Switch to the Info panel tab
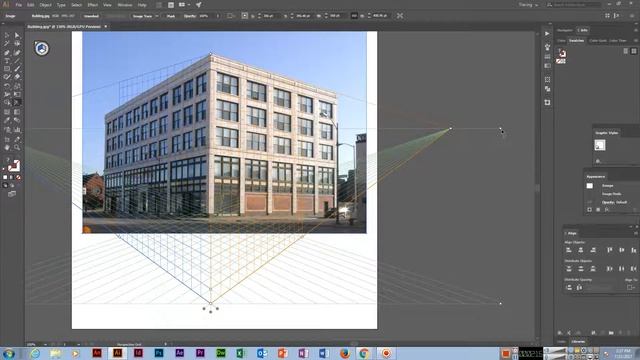 pyautogui.click(x=583, y=30)
